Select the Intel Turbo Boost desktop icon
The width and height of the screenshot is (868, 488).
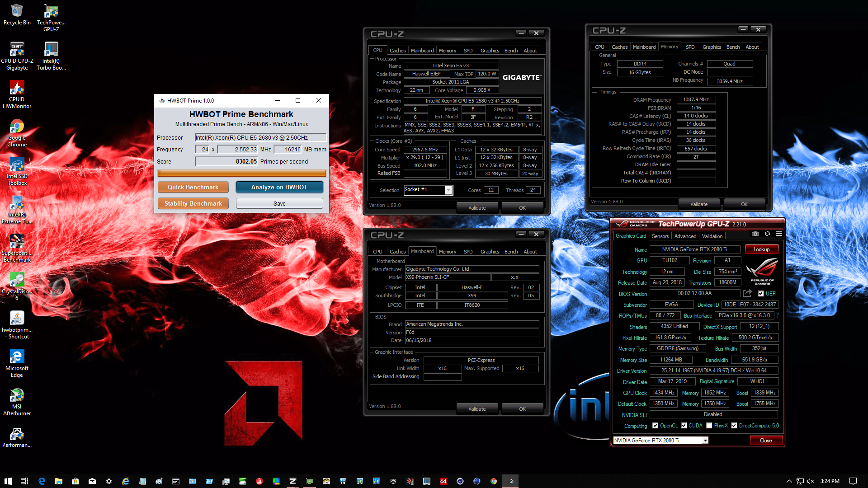pos(51,56)
